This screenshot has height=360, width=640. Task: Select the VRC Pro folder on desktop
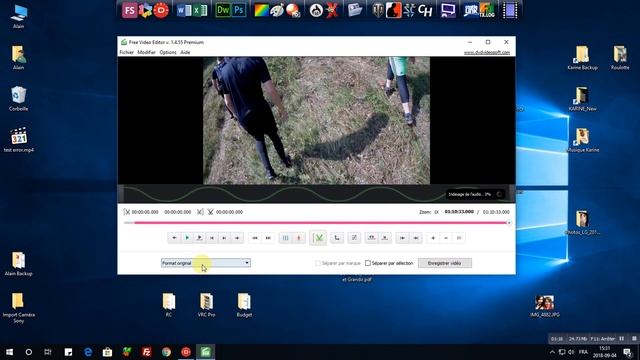click(x=206, y=305)
